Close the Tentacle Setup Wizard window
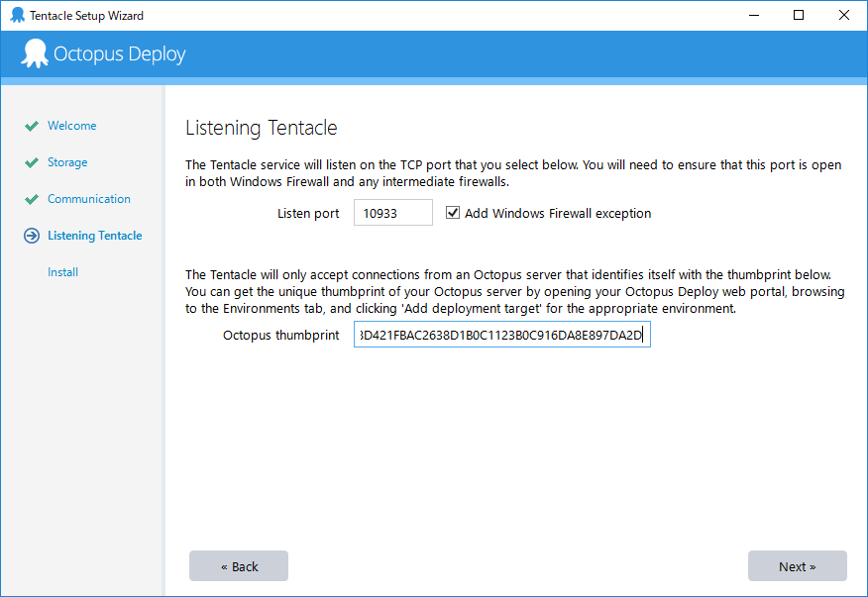 point(844,15)
